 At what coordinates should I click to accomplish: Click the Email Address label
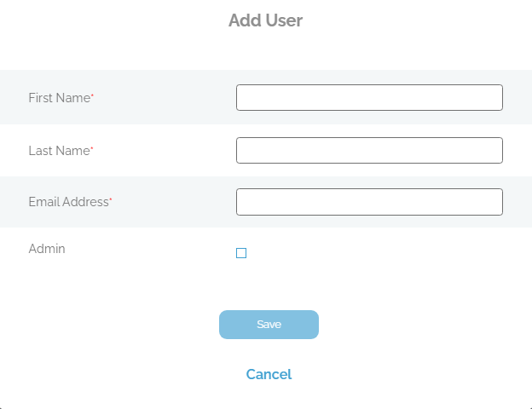(68, 202)
